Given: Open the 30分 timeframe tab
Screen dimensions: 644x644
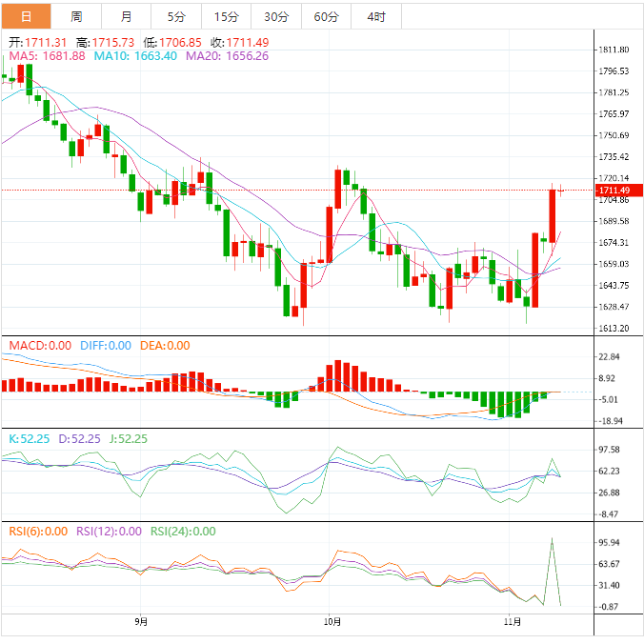Looking at the screenshot, I should point(276,17).
